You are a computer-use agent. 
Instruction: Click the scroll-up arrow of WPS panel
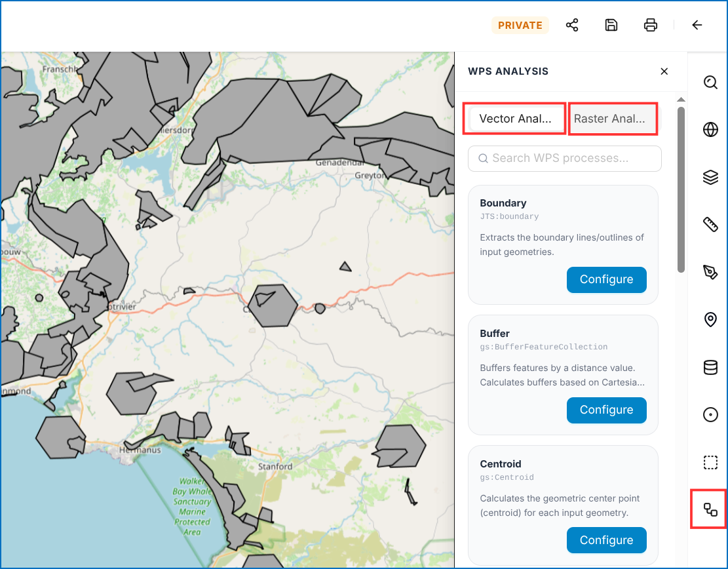[681, 100]
